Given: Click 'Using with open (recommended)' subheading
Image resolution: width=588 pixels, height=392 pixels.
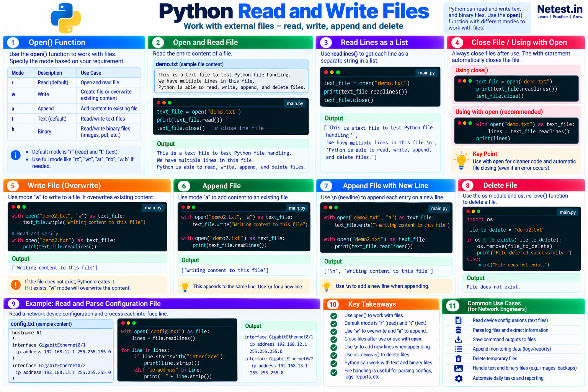Looking at the screenshot, I should pos(499,112).
